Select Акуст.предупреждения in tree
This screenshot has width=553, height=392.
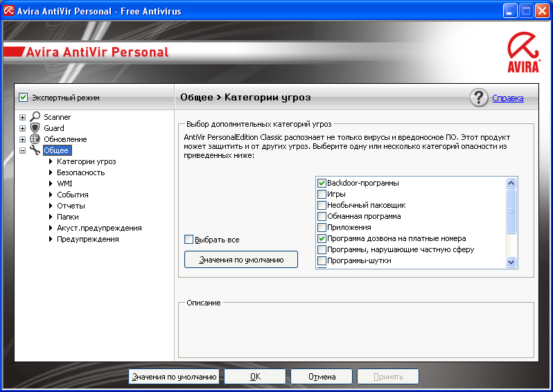[x=100, y=228]
